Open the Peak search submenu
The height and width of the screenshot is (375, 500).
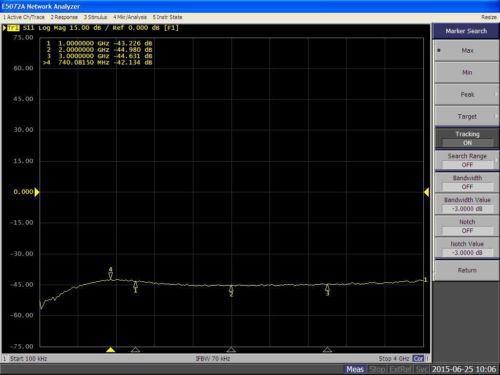(467, 94)
